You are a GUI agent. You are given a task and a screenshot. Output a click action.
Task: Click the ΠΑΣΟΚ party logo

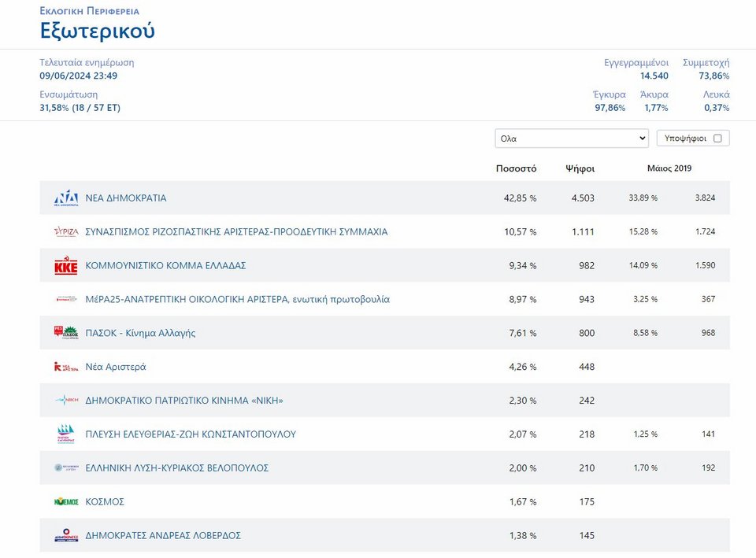coord(66,333)
